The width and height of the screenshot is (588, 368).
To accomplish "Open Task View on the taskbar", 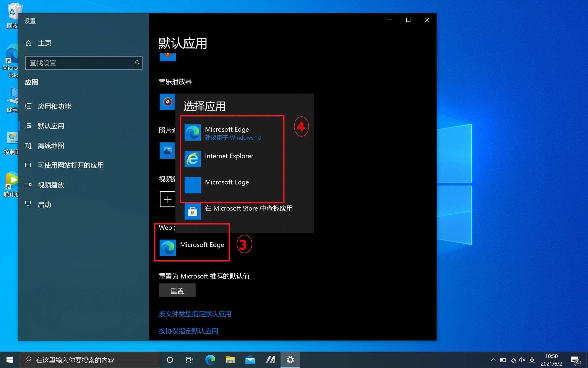I will (189, 360).
